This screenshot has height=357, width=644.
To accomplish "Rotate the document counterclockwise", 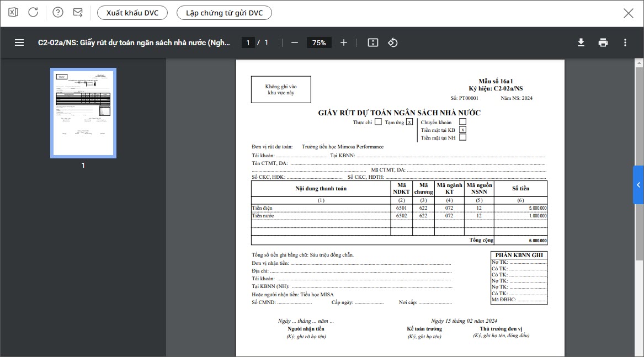I will pos(393,42).
